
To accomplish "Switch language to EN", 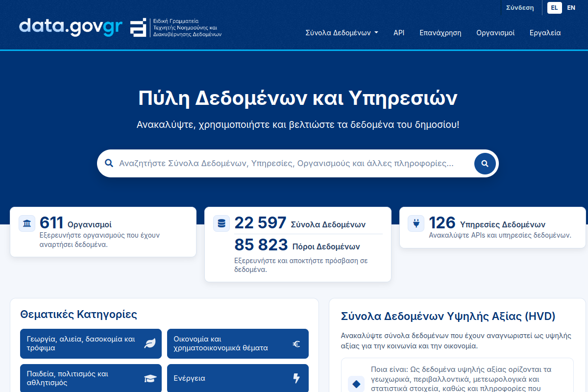I will point(571,7).
